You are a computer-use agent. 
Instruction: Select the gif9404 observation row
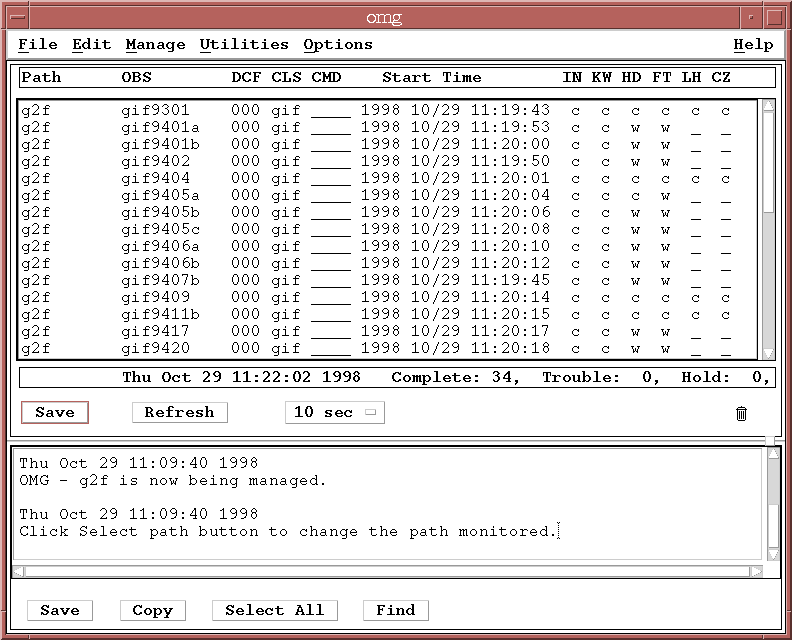155,179
